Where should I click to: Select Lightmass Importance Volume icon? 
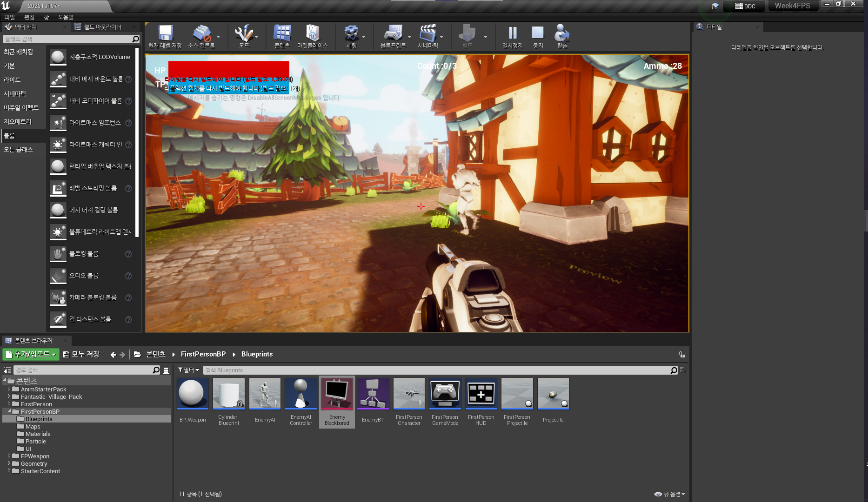coord(58,123)
